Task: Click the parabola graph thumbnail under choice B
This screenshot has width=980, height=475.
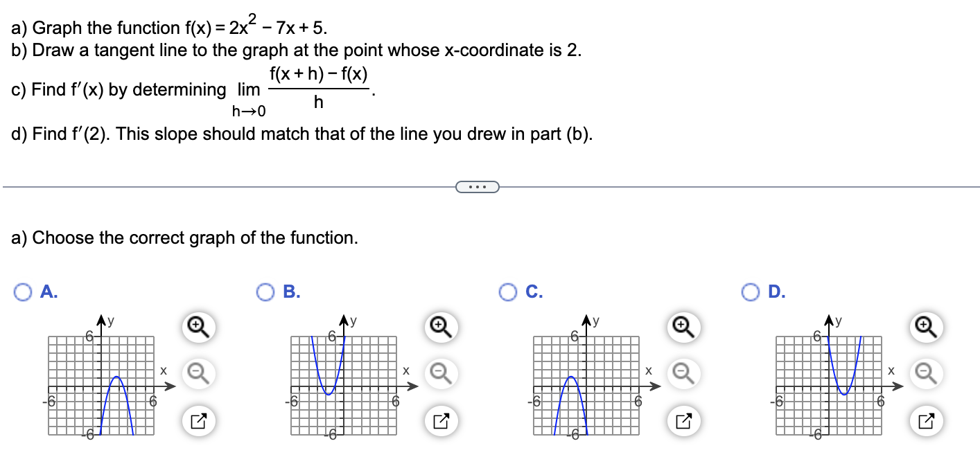Action: (343, 385)
